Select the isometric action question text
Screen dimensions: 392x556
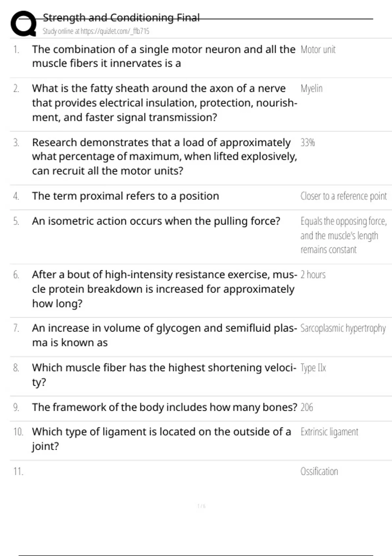(x=156, y=221)
